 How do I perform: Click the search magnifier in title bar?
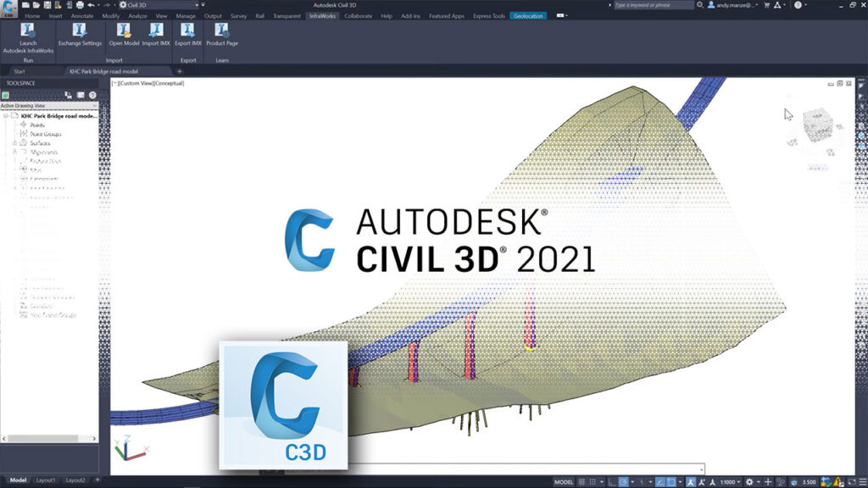tap(700, 5)
